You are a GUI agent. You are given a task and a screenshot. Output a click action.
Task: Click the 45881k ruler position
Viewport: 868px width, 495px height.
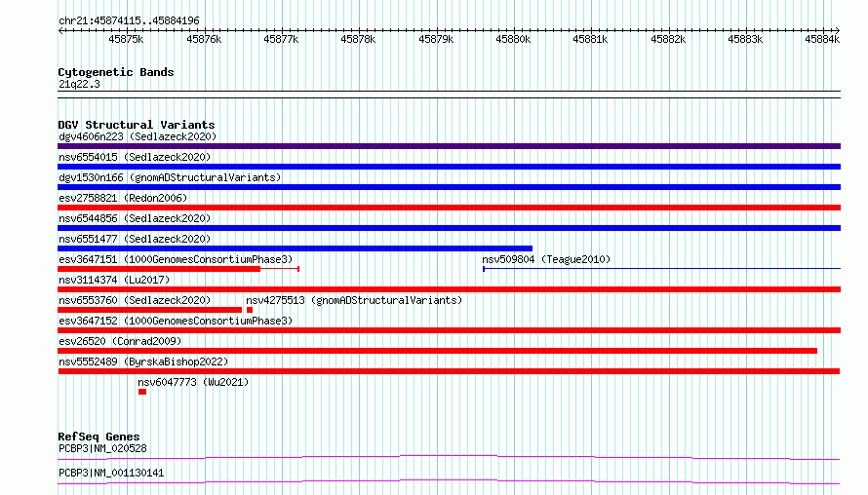click(x=590, y=39)
